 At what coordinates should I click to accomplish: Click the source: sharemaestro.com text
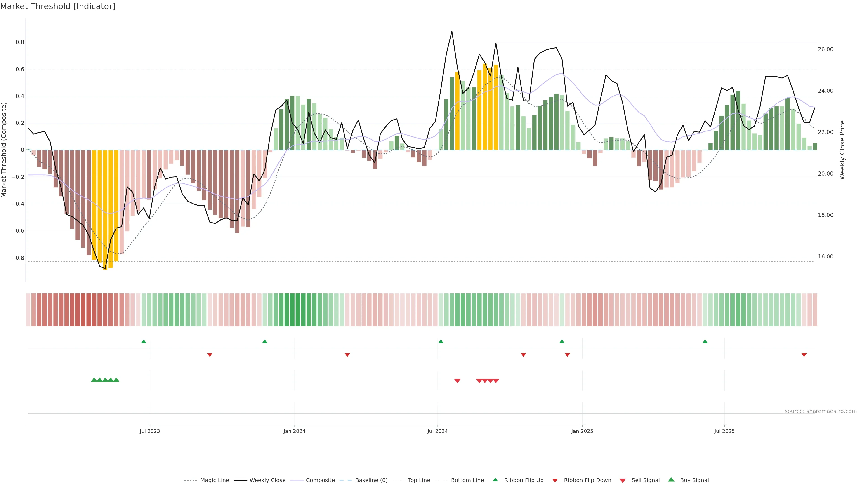click(821, 411)
